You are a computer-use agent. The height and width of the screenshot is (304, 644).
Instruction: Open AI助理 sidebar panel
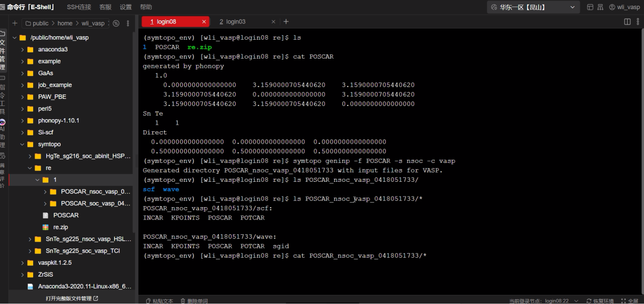[3, 132]
